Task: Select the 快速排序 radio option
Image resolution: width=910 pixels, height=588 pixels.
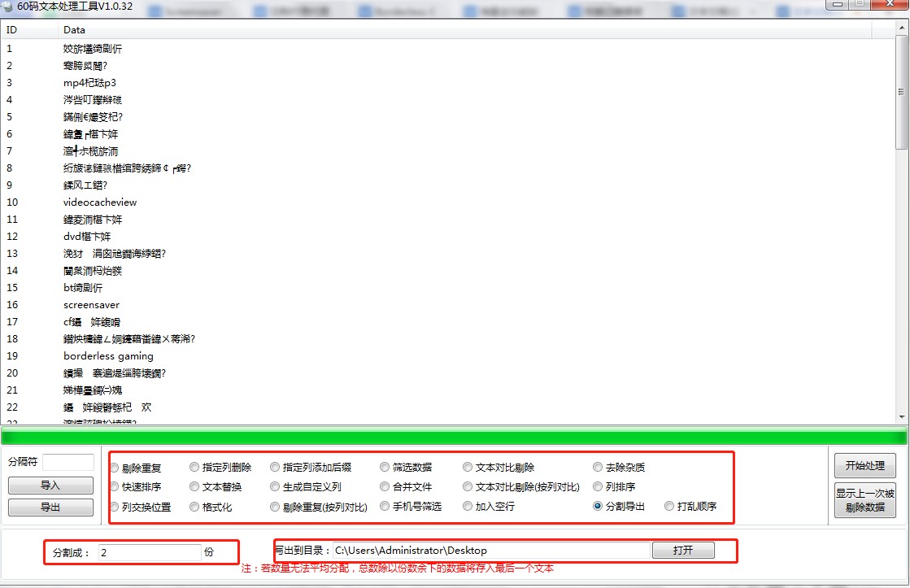Action: pyautogui.click(x=136, y=487)
